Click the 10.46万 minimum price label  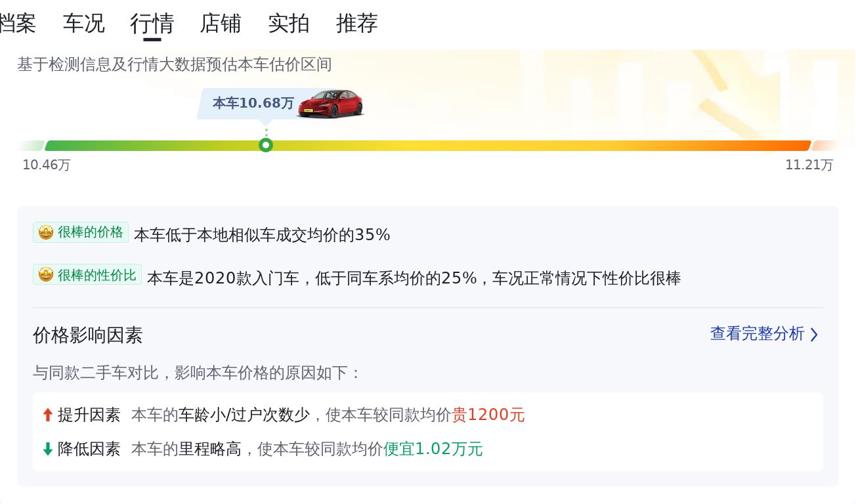coord(46,165)
